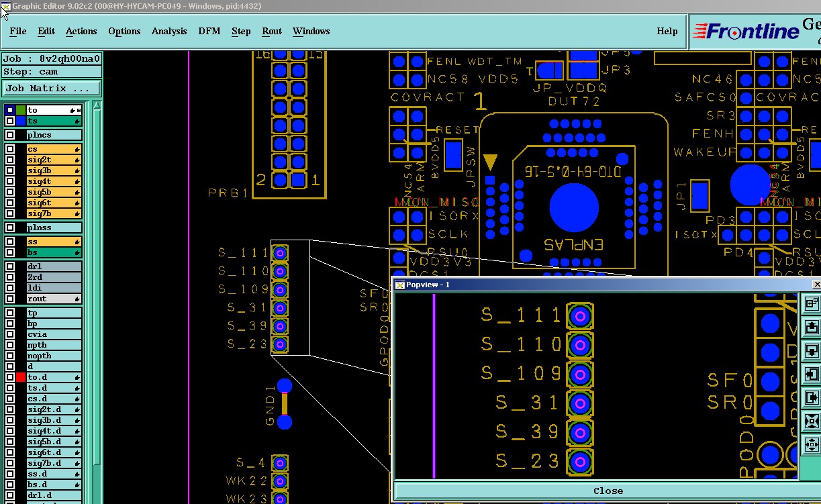Click the hand icon on layer rout
Image resolution: width=821 pixels, height=504 pixels.
point(78,299)
